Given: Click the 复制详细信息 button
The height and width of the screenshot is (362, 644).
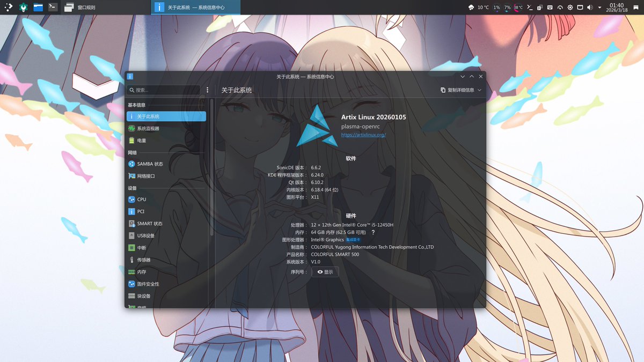Looking at the screenshot, I should 457,90.
